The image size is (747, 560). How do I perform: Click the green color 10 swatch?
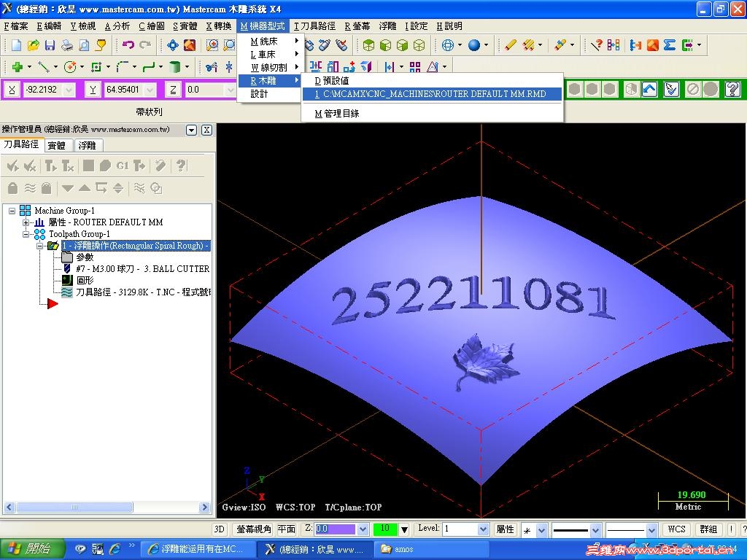coord(385,529)
